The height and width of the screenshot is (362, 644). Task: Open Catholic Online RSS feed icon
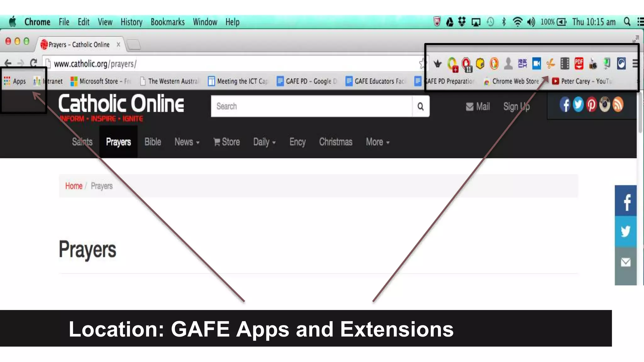[x=618, y=105]
